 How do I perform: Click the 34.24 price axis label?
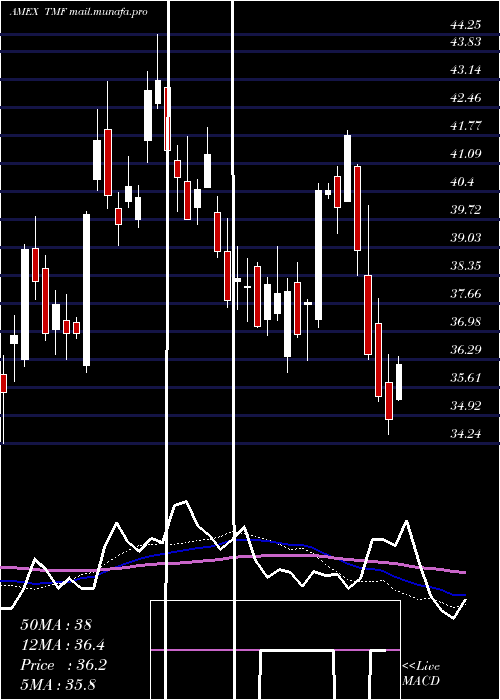click(466, 434)
